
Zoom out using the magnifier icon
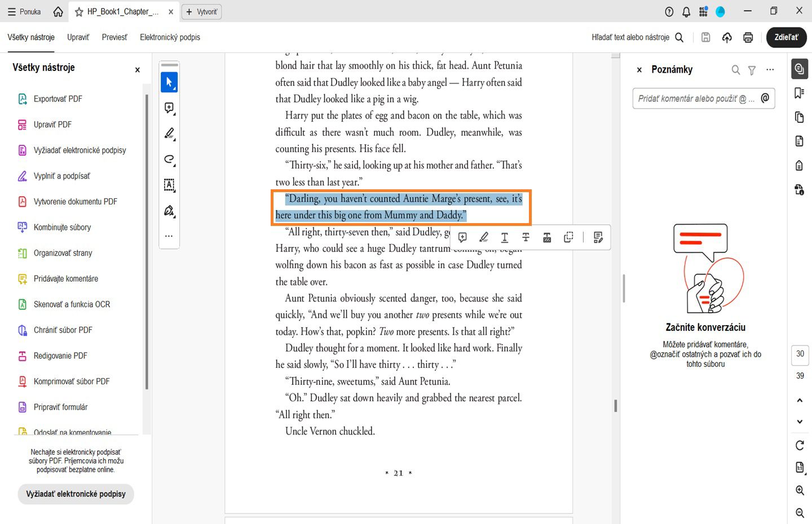tap(799, 513)
